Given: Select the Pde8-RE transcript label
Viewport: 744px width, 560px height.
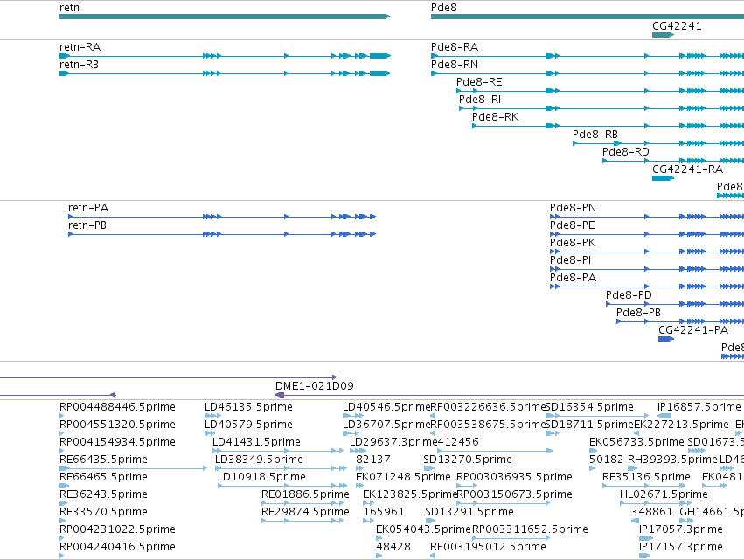Looking at the screenshot, I should (x=479, y=82).
